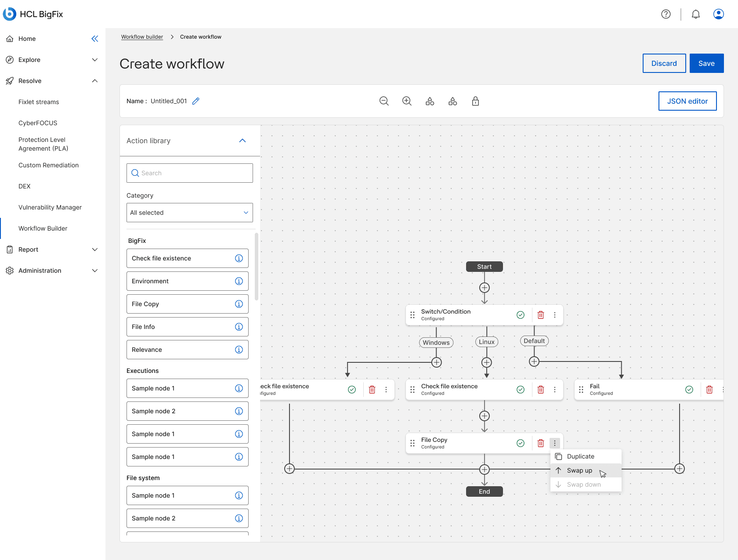This screenshot has width=738, height=560.
Task: Add step on the Linux branch
Action: 487,362
